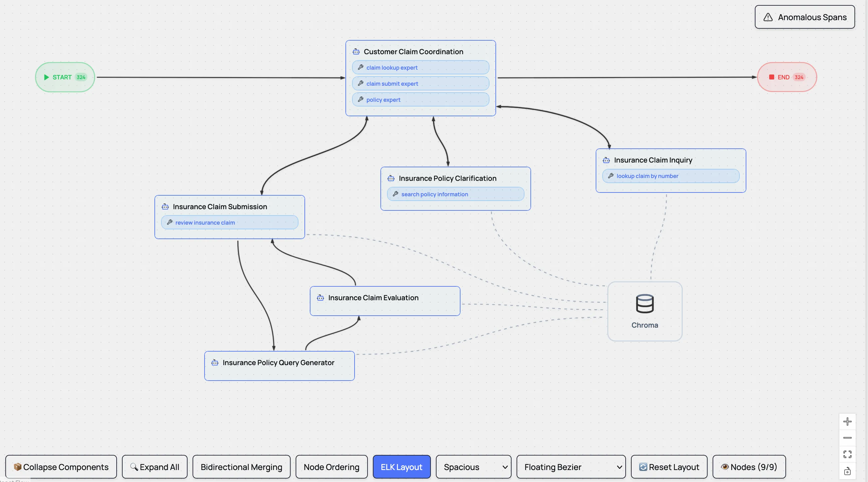
Task: Toggle Node Ordering
Action: 331,467
